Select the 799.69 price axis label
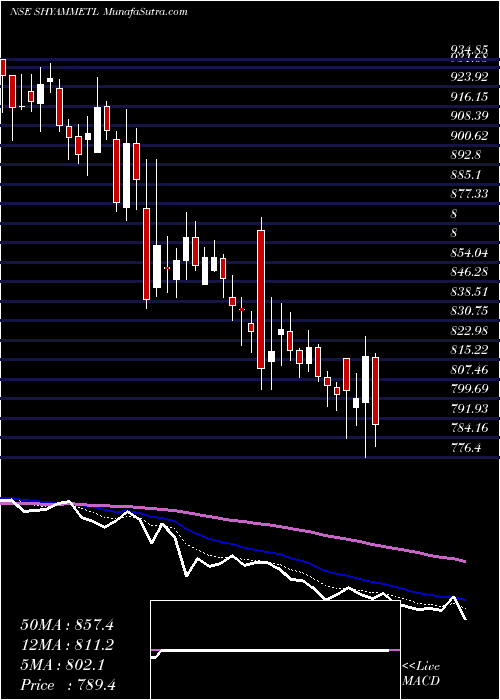This screenshot has width=500, height=700. (469, 389)
